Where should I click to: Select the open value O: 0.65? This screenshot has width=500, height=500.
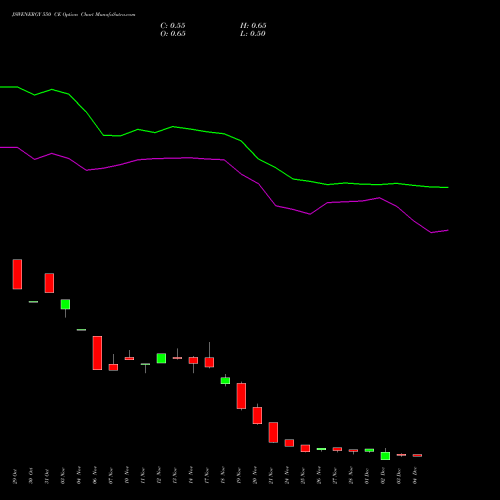(x=173, y=34)
